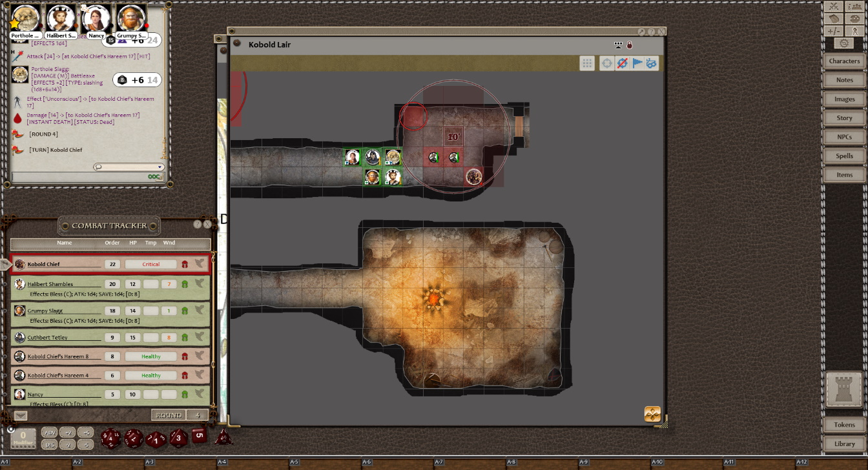Expand Kobold Chief's Hareem 4 section icon

(x=200, y=375)
